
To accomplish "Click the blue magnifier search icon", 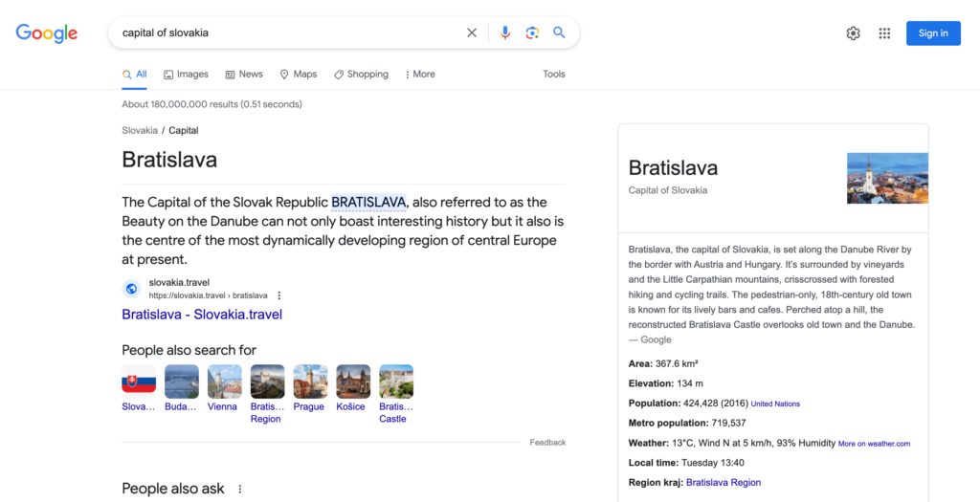I will (x=559, y=33).
